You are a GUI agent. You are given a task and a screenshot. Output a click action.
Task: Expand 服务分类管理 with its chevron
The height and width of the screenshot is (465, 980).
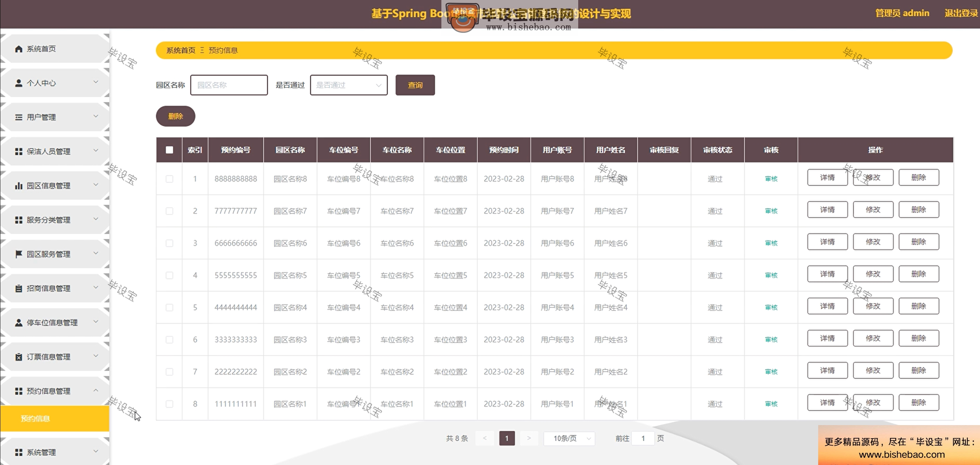tap(96, 219)
